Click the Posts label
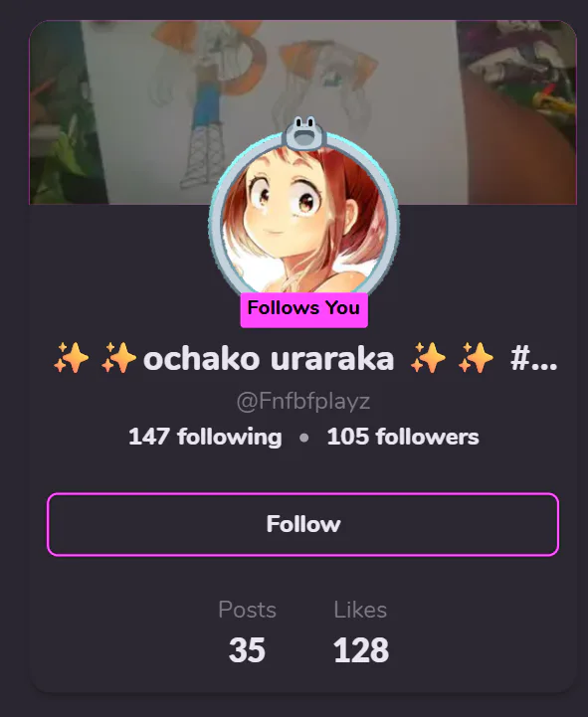The height and width of the screenshot is (717, 588). [x=247, y=610]
